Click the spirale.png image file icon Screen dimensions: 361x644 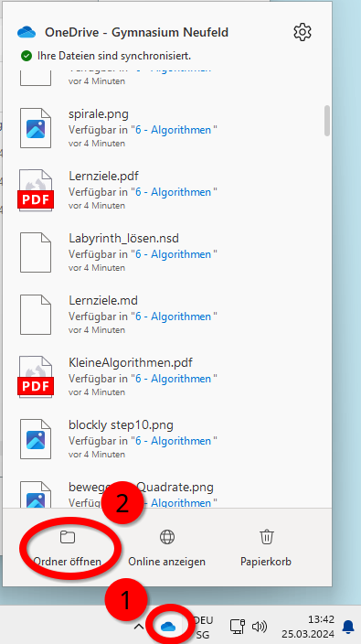[36, 128]
